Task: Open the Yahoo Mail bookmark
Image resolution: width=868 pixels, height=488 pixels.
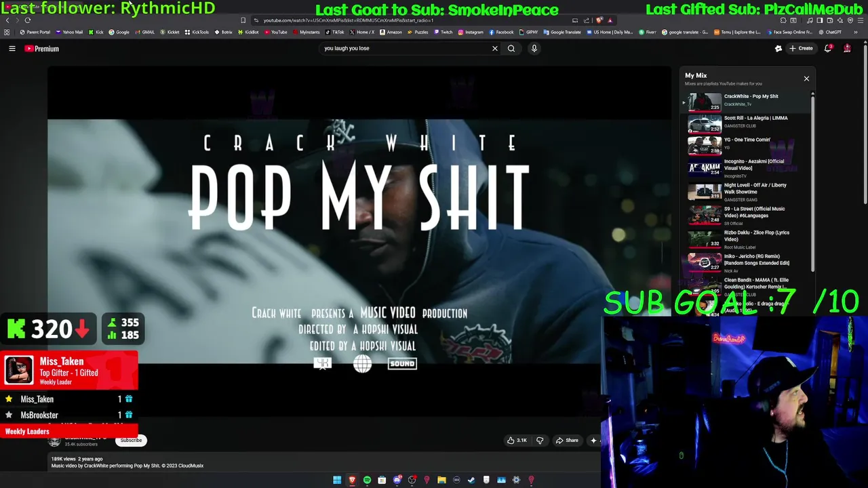Action: click(69, 32)
